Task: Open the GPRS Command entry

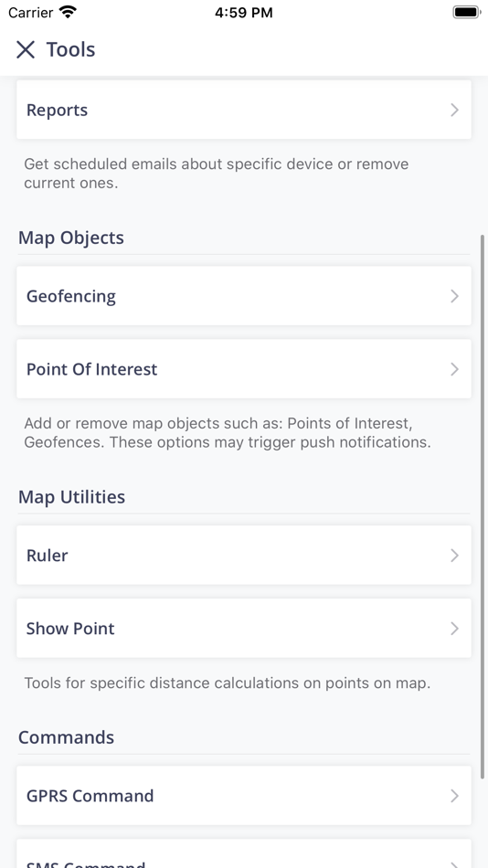Action: (x=244, y=796)
